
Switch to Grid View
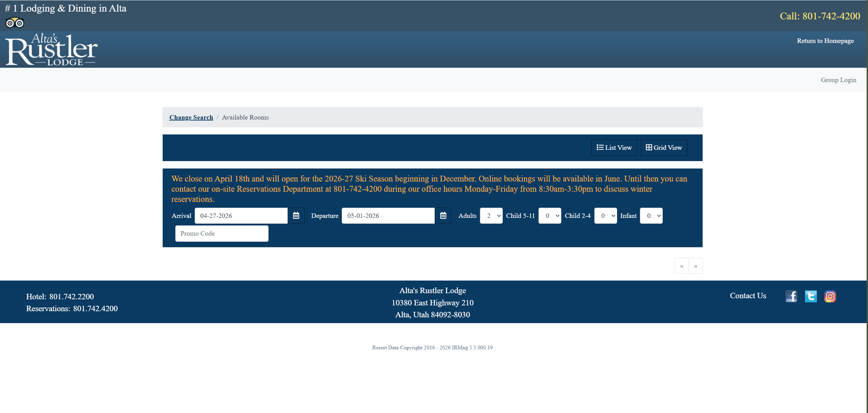[664, 147]
